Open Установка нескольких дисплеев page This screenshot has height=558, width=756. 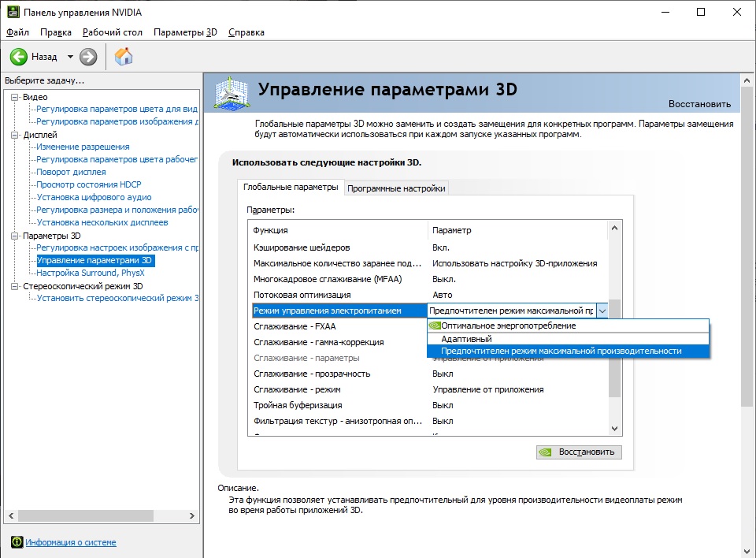(x=102, y=222)
